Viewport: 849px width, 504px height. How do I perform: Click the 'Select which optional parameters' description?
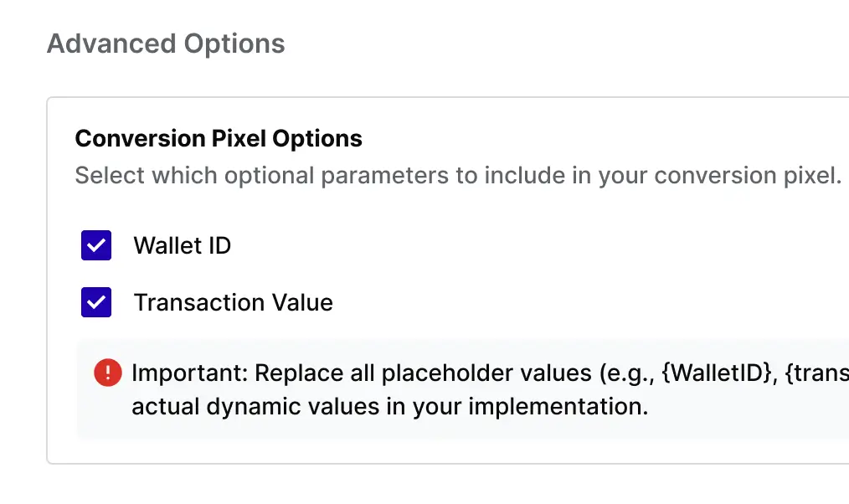457,176
